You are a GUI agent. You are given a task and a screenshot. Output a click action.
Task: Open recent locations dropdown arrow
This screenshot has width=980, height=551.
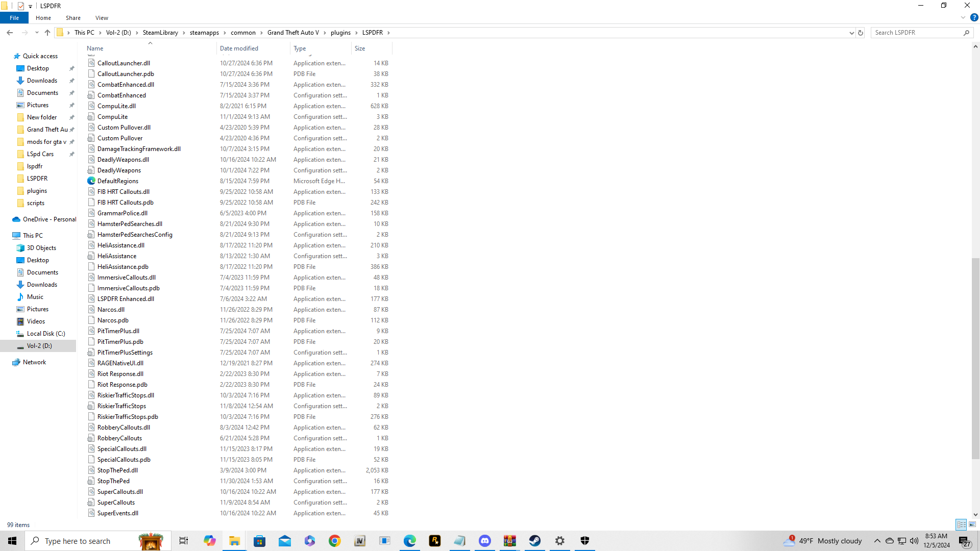click(37, 33)
